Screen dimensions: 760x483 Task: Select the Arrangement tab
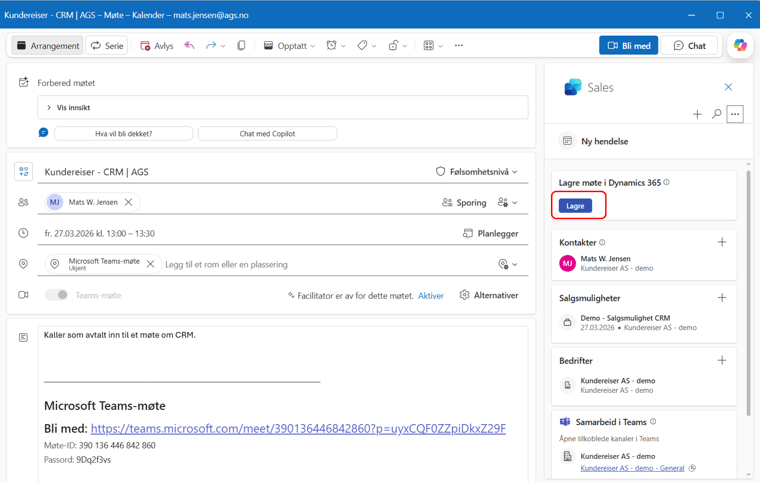tap(47, 46)
